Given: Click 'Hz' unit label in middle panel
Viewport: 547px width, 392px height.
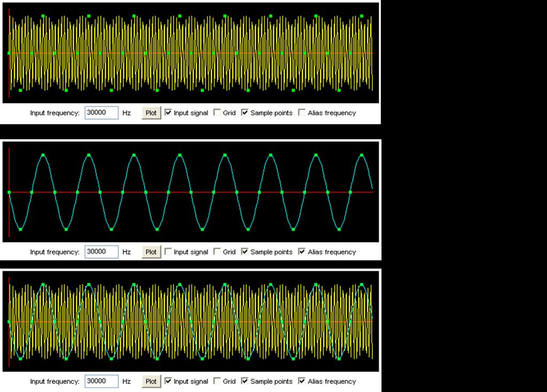Looking at the screenshot, I should point(127,252).
